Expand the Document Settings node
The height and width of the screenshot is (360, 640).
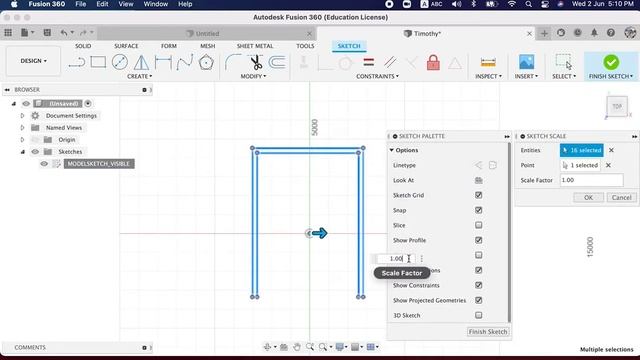point(22,116)
